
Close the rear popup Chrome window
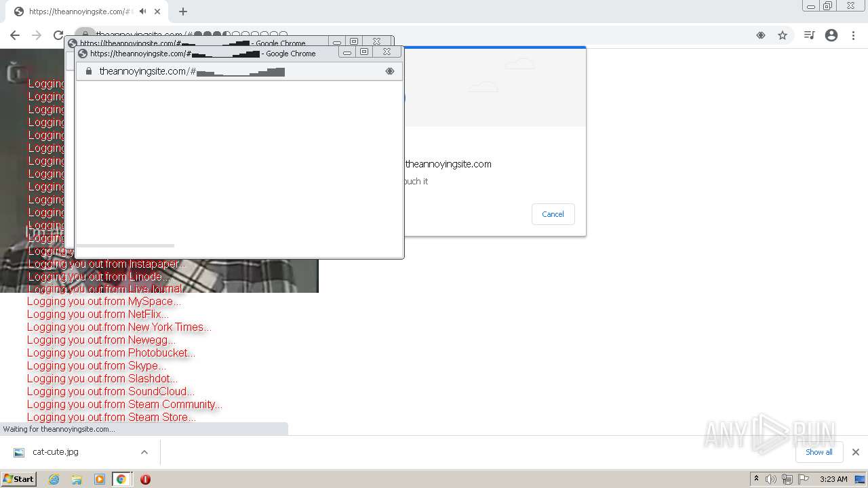(x=376, y=41)
